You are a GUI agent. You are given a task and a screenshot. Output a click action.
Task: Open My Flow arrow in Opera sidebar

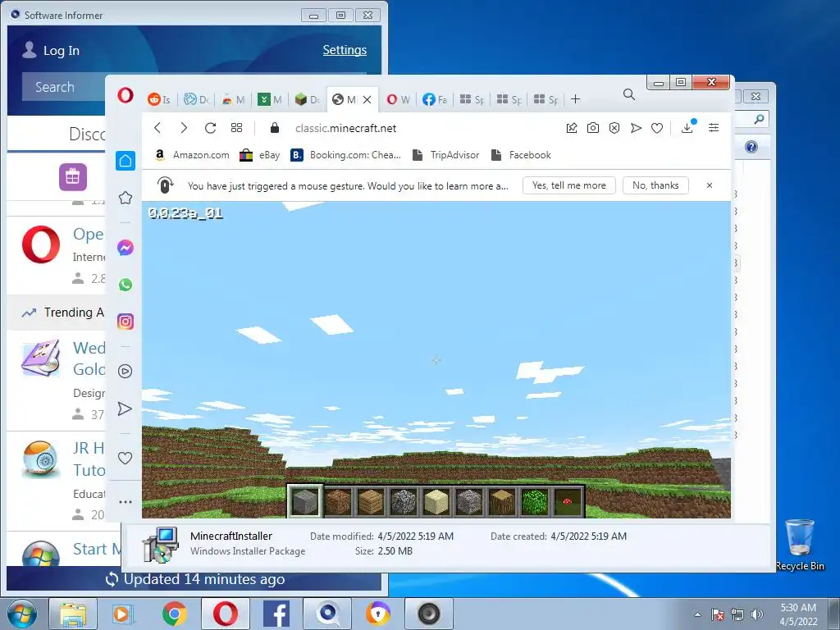[x=125, y=409]
